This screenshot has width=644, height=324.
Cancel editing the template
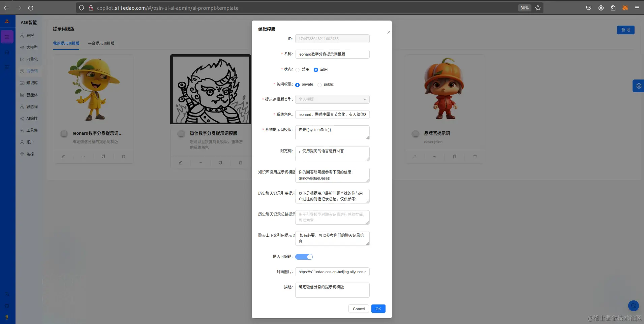(x=358, y=309)
